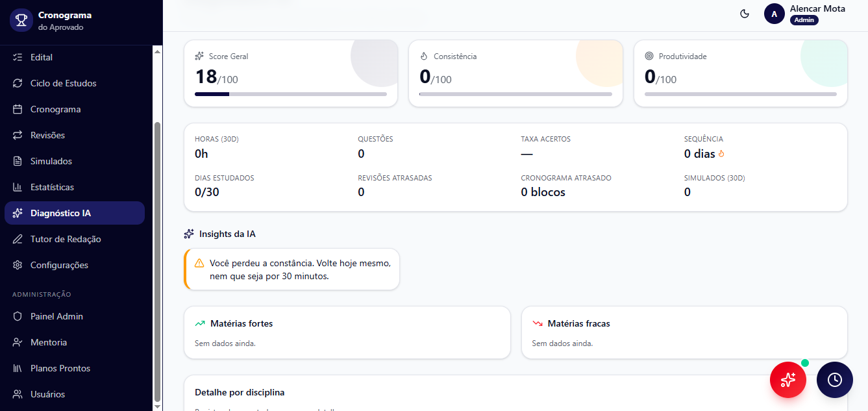Click the flame icon next to 0 dias
The height and width of the screenshot is (411, 868).
pos(721,154)
